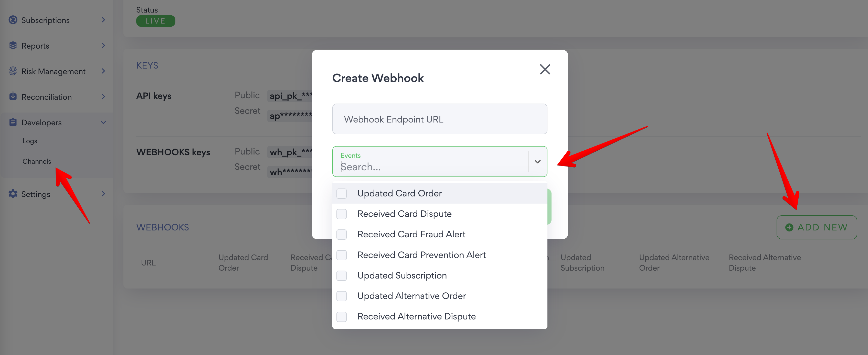Image resolution: width=868 pixels, height=355 pixels.
Task: Check the Updated Subscription event
Action: tap(342, 276)
